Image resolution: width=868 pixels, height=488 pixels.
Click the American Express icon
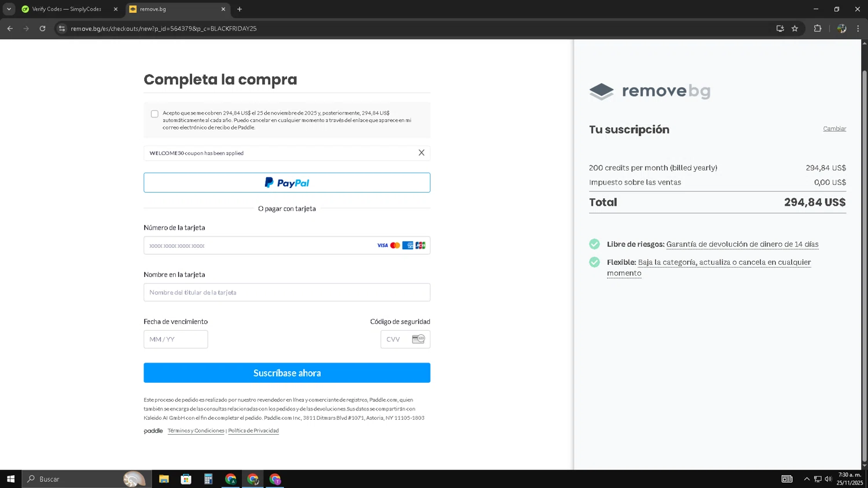[x=408, y=245]
